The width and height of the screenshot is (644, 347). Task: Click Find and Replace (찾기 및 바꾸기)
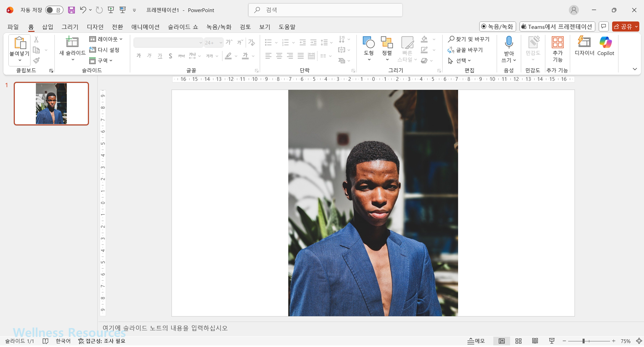click(x=469, y=39)
